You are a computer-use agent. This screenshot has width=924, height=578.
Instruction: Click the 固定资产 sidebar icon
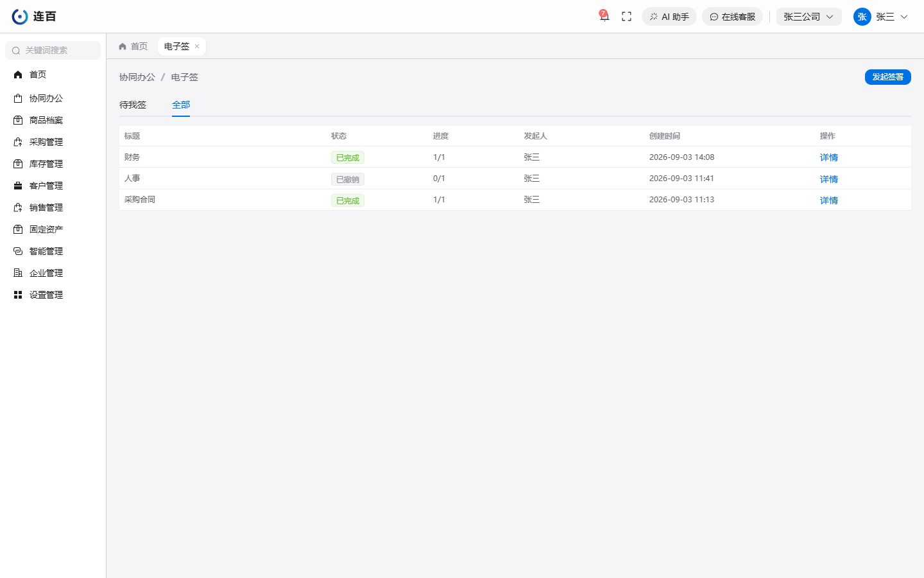pos(18,230)
